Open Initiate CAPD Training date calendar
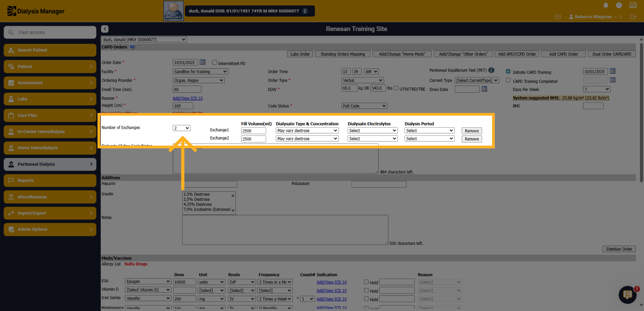This screenshot has width=644, height=311. 612,71
